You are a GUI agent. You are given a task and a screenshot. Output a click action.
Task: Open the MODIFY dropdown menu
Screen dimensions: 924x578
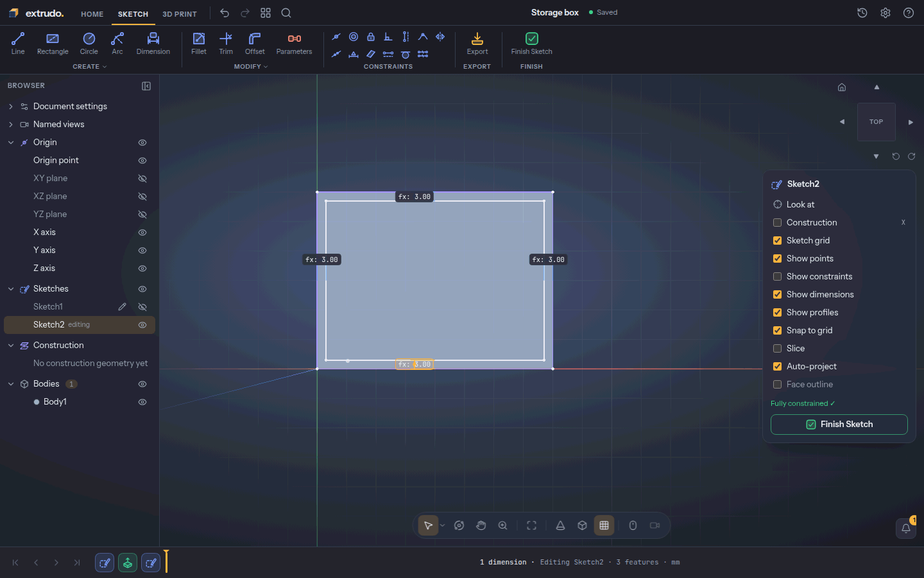click(251, 67)
